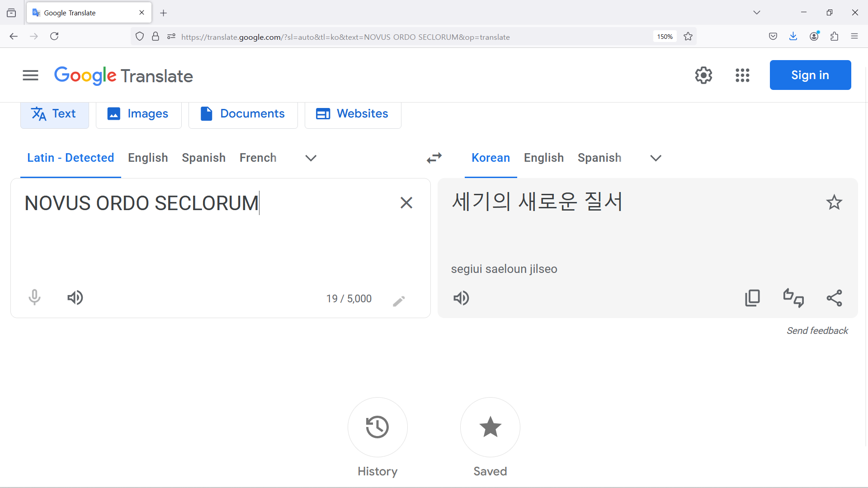
Task: Click the Sign in button
Action: (x=810, y=75)
